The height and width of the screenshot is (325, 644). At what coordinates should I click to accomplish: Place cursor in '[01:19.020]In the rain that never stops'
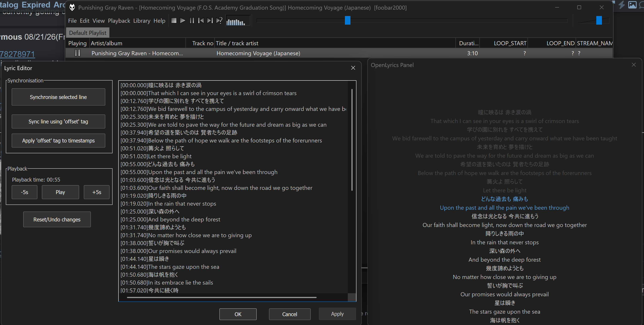pyautogui.click(x=168, y=204)
